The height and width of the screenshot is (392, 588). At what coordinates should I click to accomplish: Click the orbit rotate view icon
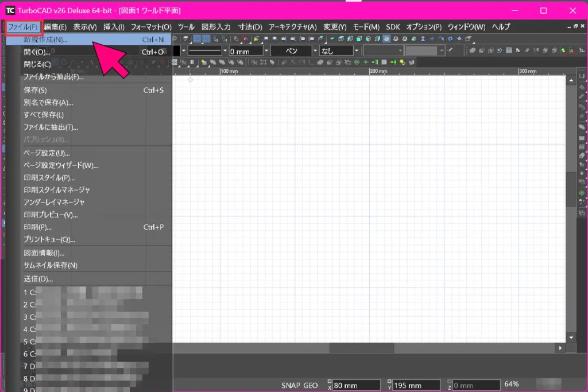click(x=459, y=38)
